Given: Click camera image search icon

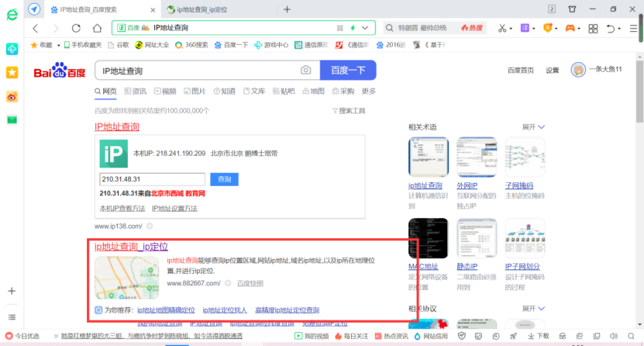Looking at the screenshot, I should [305, 71].
